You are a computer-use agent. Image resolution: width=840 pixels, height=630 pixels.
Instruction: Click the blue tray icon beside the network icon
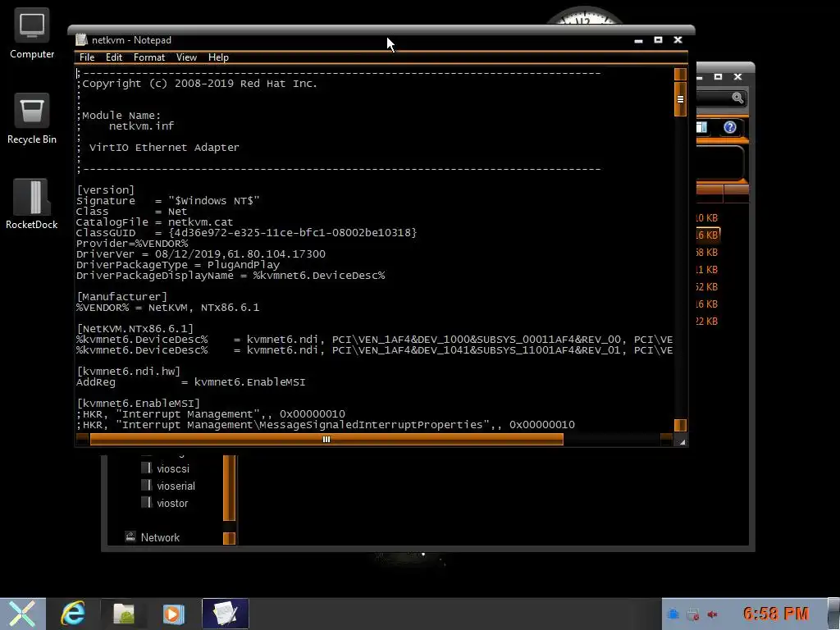tap(674, 614)
